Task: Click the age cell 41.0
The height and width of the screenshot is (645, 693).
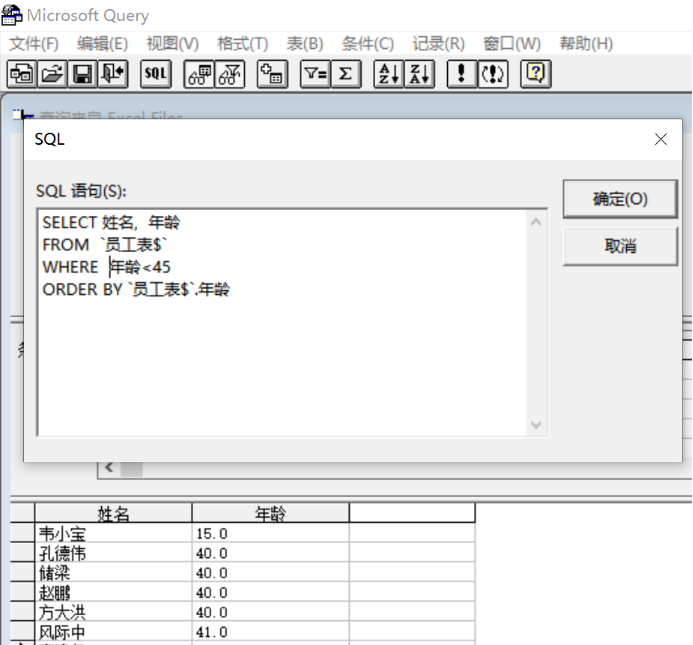Action: 270,632
